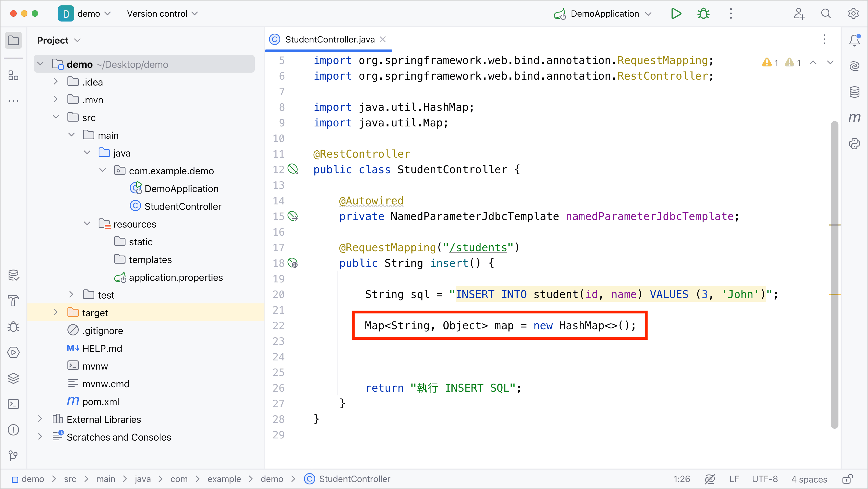Toggle highlighting level icon in status bar
The width and height of the screenshot is (868, 489).
coord(710,479)
